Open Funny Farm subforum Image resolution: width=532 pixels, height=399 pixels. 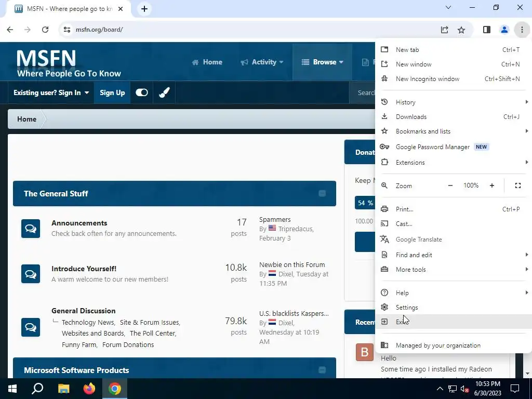pyautogui.click(x=79, y=345)
